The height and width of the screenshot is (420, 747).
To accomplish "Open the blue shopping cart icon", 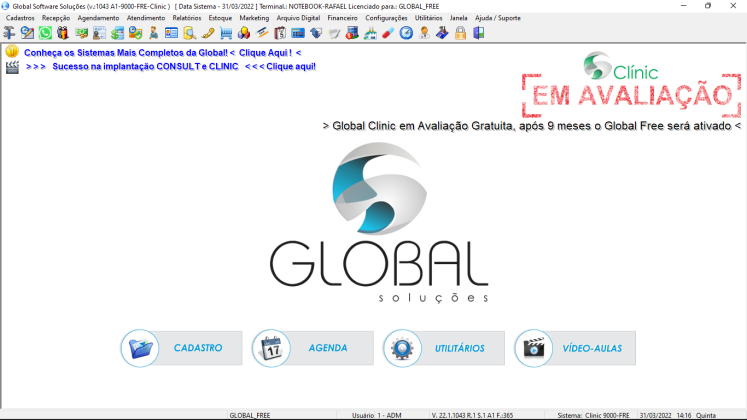I will tap(226, 33).
